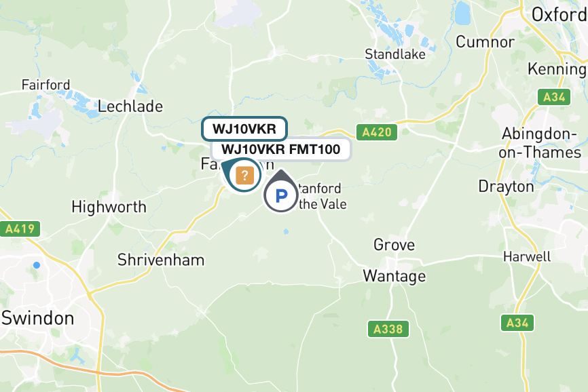Viewport: 588px width, 392px height.
Task: Click the Abingdon-on-Thames label
Action: tap(540, 143)
